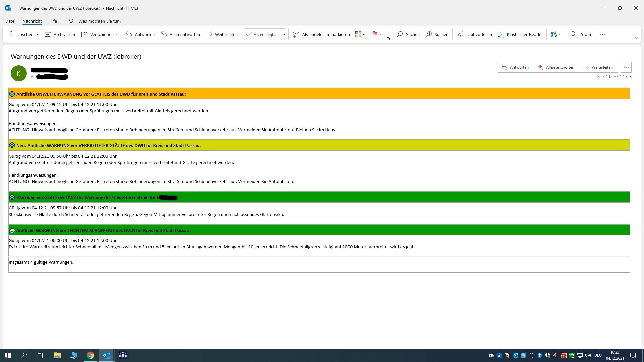This screenshot has width=644, height=362.
Task: Open the Zoom dialog
Action: (581, 34)
